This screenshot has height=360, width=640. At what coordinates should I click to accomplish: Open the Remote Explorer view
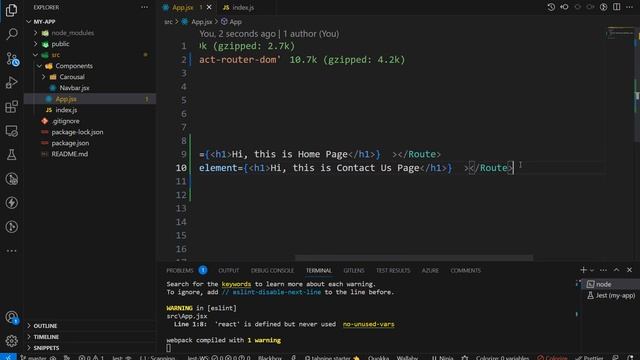(x=11, y=131)
